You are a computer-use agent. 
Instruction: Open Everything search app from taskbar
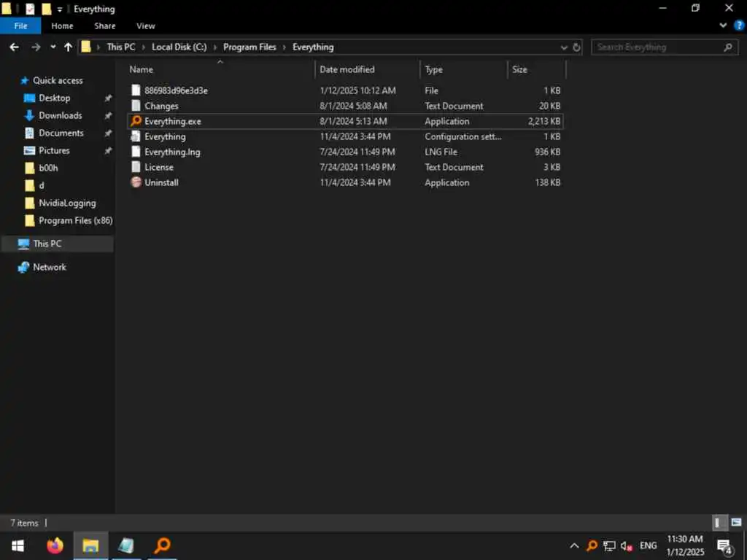163,545
